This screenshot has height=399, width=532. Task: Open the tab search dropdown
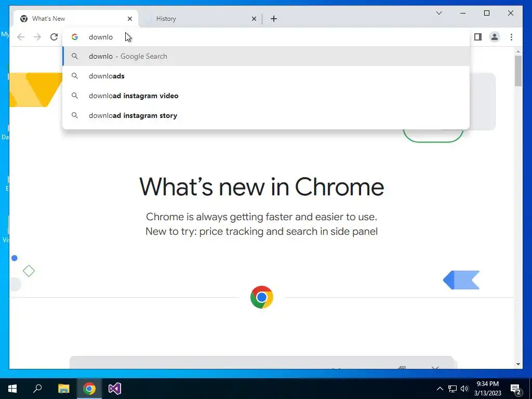coord(438,13)
